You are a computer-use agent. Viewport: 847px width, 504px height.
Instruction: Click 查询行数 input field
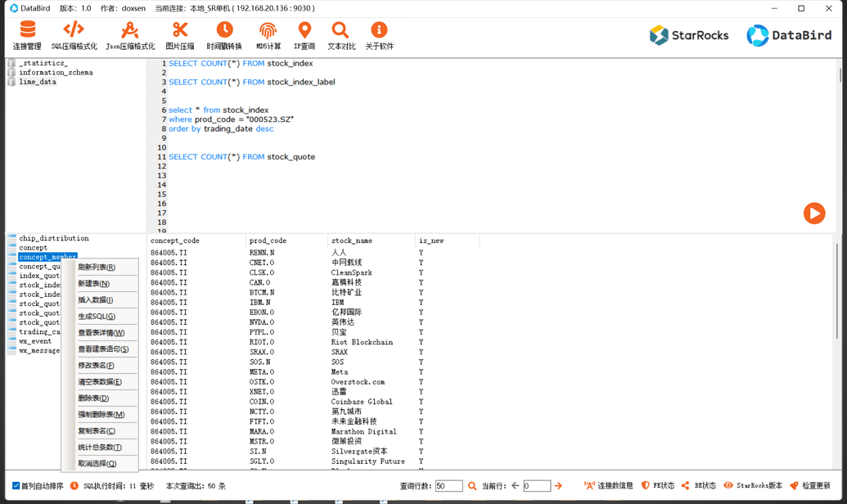[448, 486]
